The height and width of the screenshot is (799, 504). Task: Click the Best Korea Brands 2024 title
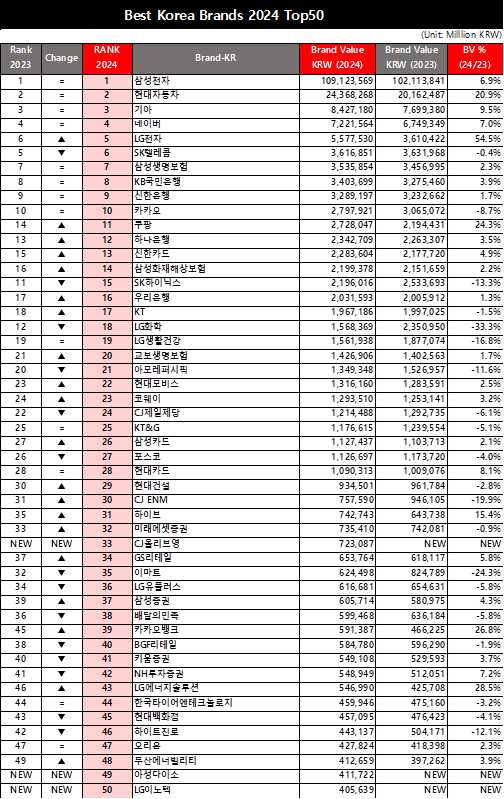tap(224, 15)
